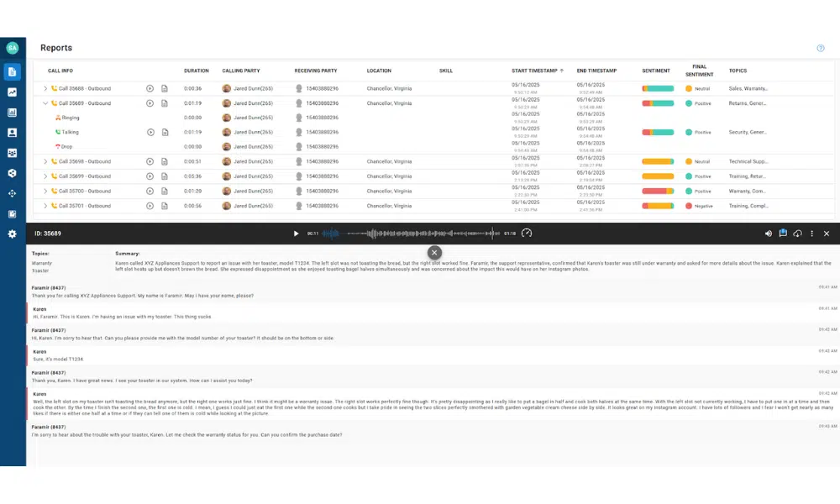This screenshot has height=504, width=840.
Task: Select the Reports document icon in sidebar
Action: click(13, 72)
